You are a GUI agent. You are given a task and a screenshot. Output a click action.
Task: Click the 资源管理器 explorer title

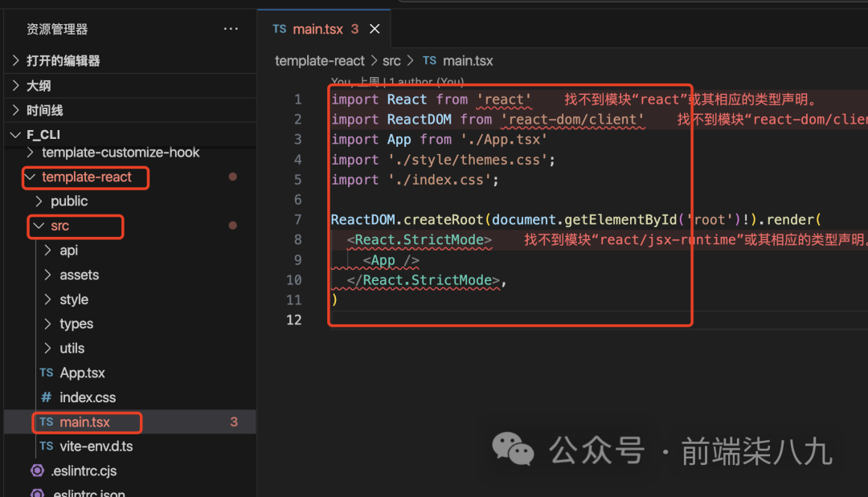pos(57,29)
